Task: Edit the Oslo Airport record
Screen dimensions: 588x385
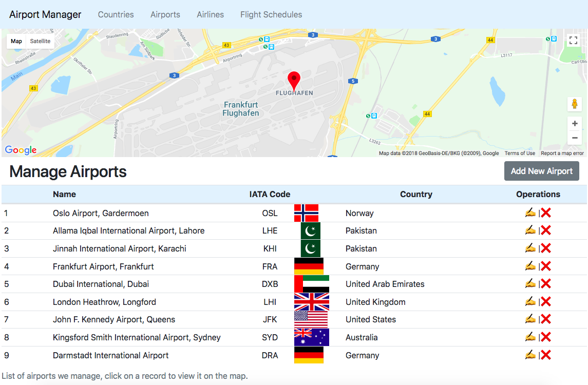Action: point(530,213)
